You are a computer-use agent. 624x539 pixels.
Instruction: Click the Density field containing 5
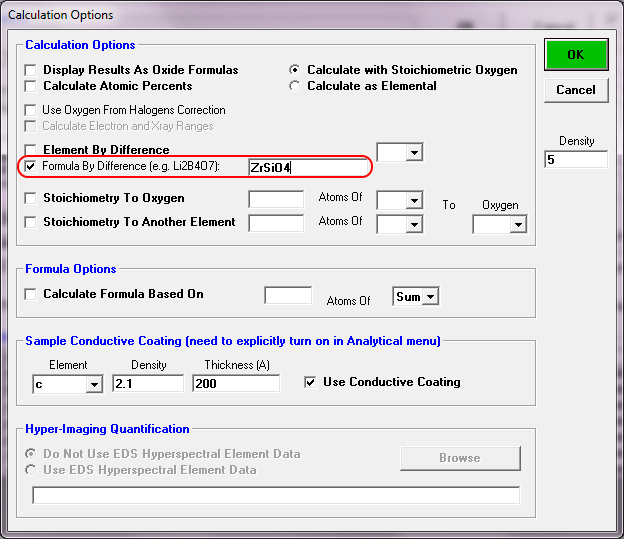coord(576,160)
